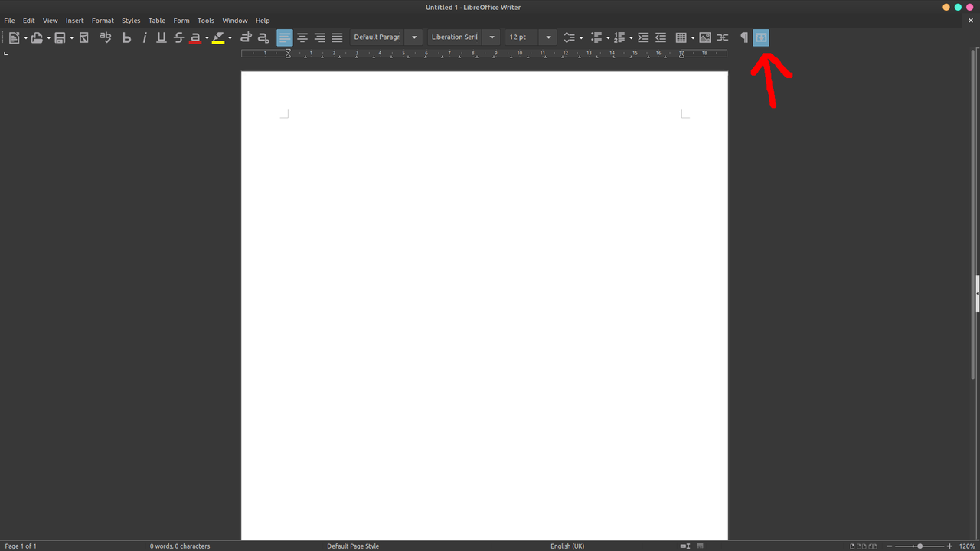This screenshot has height=551, width=980.
Task: Center align the paragraph
Action: [302, 37]
